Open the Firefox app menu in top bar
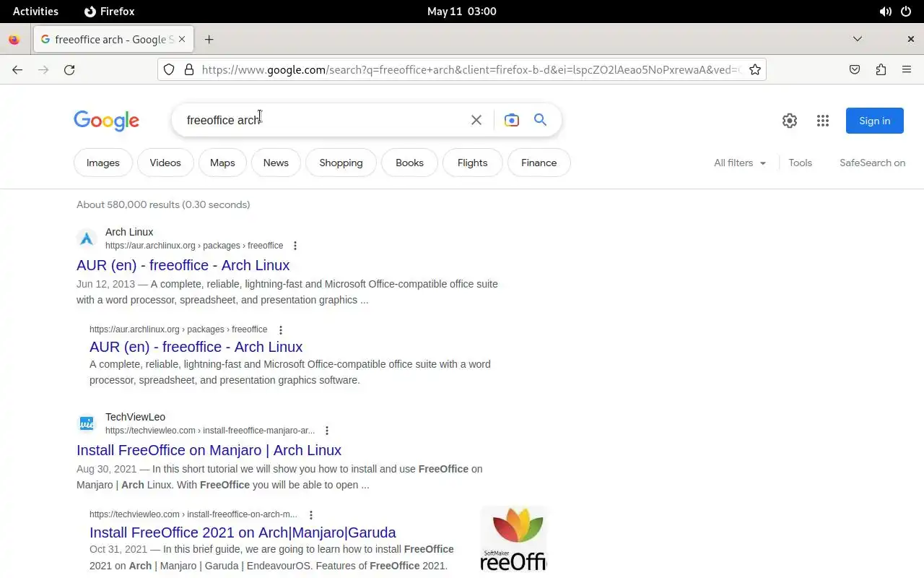The image size is (924, 578). coord(110,12)
